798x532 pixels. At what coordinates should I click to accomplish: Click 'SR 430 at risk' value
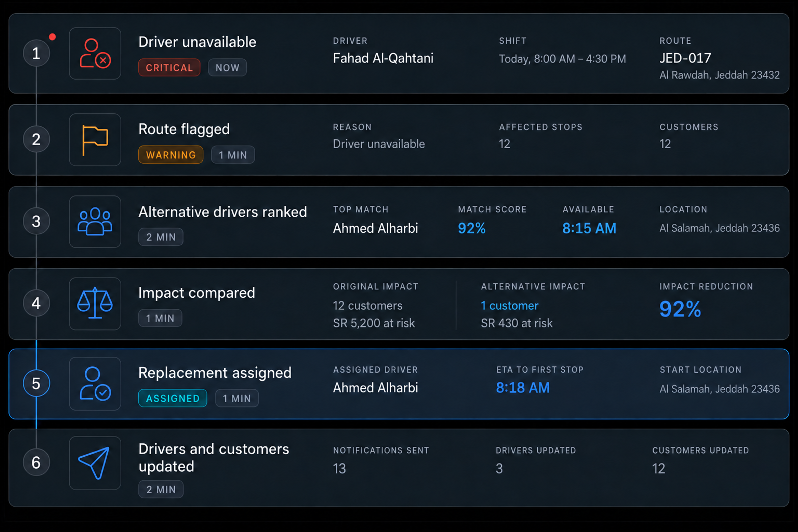[x=516, y=323]
